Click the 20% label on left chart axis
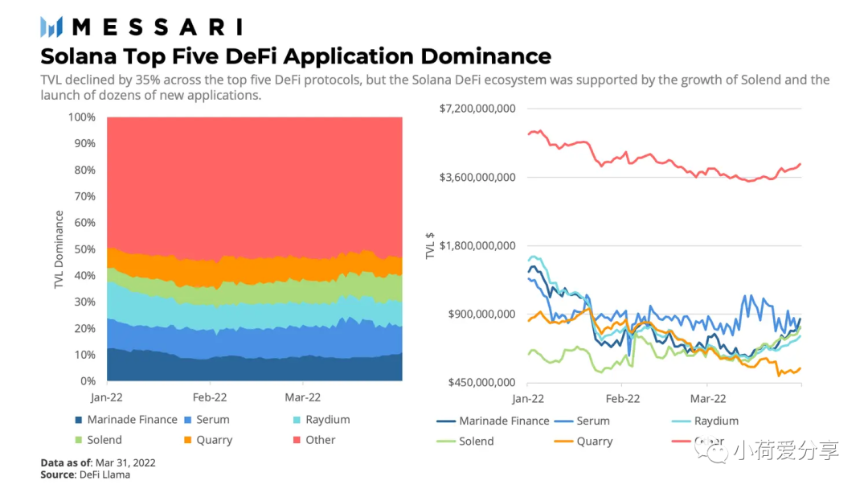The width and height of the screenshot is (868, 489). [84, 328]
